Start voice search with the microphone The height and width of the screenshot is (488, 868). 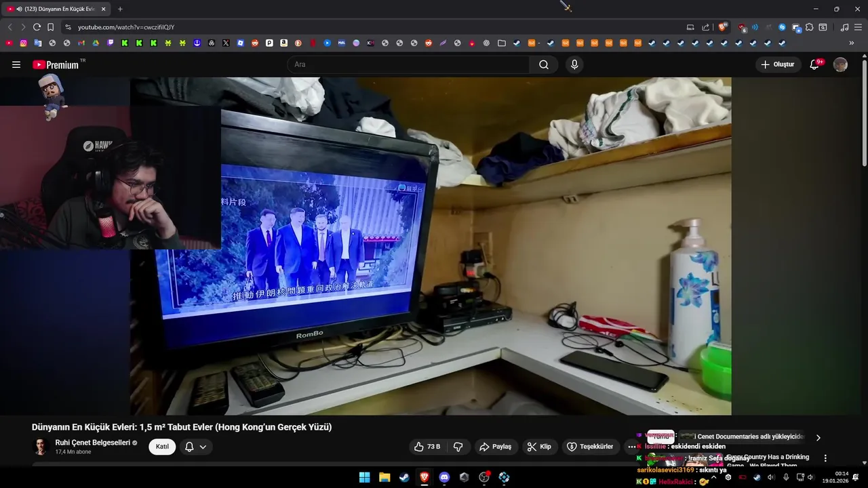(574, 64)
